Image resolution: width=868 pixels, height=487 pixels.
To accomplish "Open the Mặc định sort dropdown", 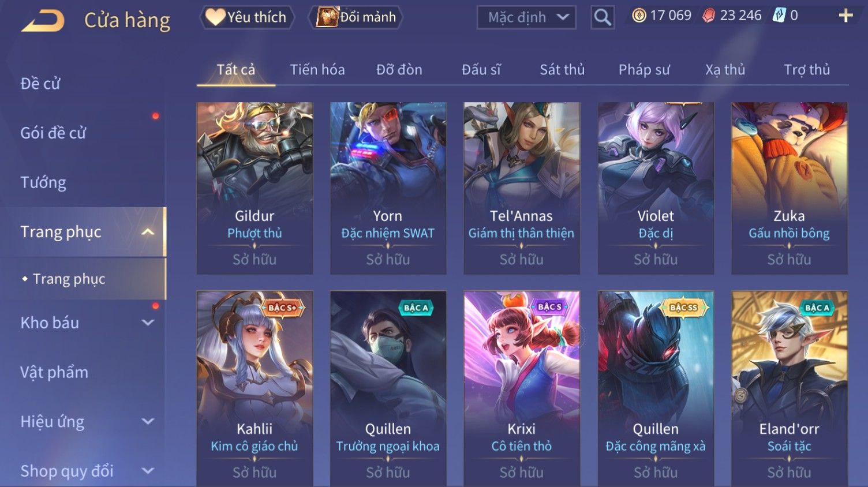I will 526,17.
